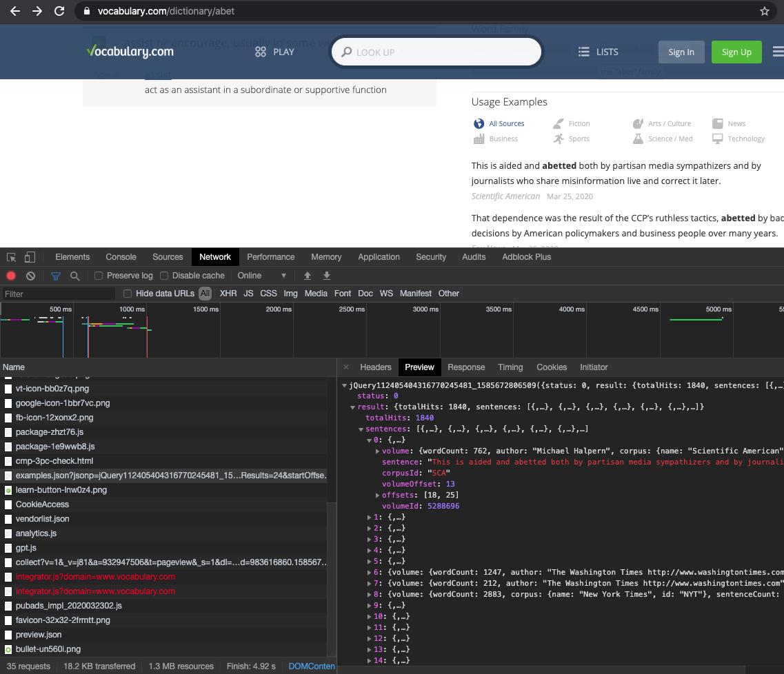This screenshot has width=784, height=674.
Task: Tick the Hide data URLs checkbox
Action: (128, 294)
